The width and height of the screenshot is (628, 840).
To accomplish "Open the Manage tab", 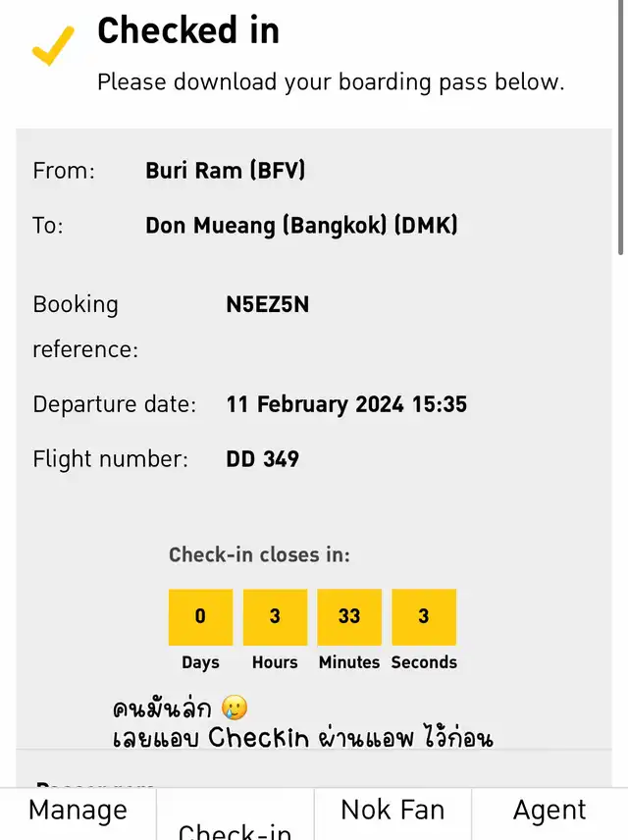I will coord(78,811).
